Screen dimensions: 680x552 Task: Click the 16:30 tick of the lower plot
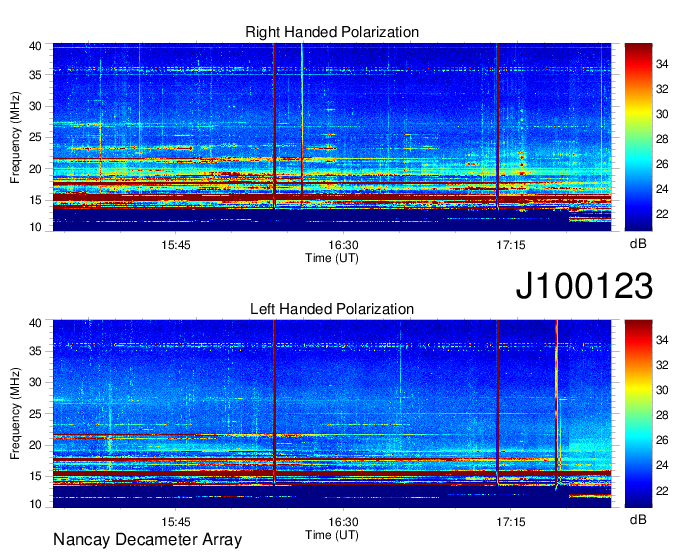point(343,522)
